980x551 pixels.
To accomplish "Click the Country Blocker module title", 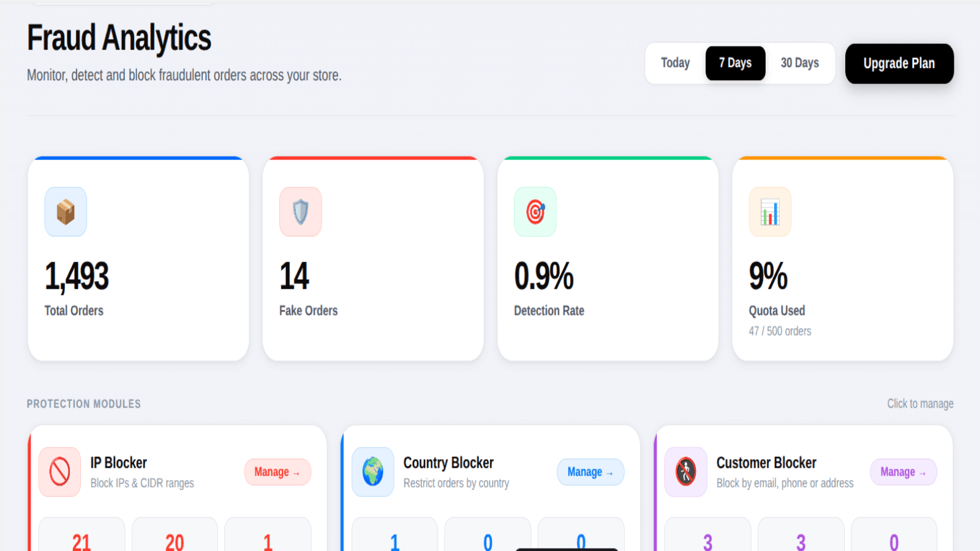I will (448, 463).
